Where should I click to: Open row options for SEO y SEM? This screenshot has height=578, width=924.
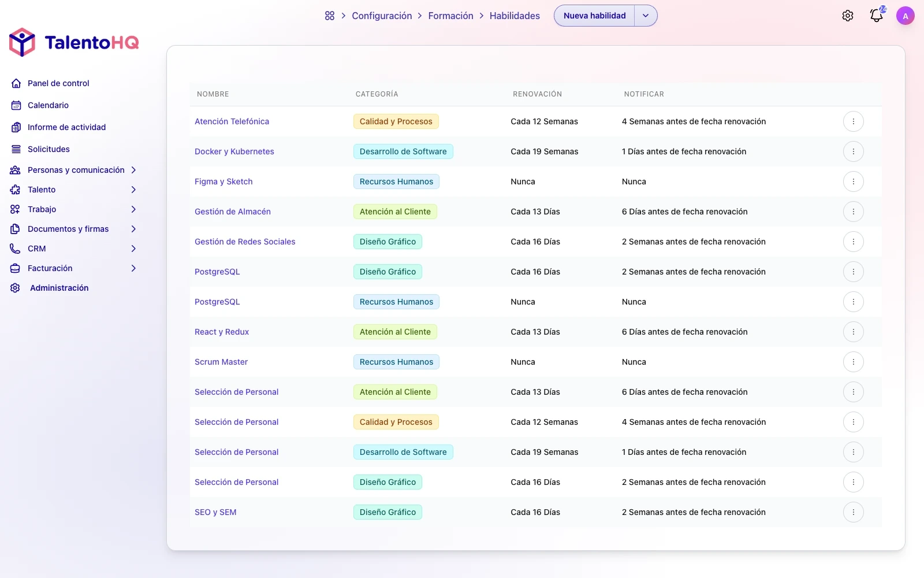(x=854, y=512)
